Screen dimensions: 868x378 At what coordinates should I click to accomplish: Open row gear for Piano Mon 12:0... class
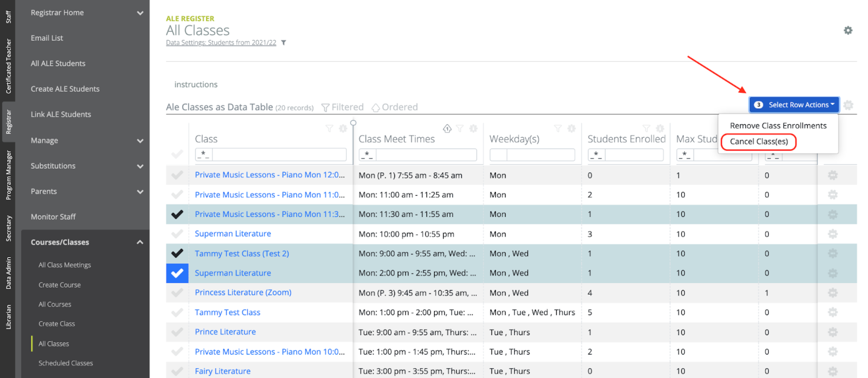click(x=833, y=175)
